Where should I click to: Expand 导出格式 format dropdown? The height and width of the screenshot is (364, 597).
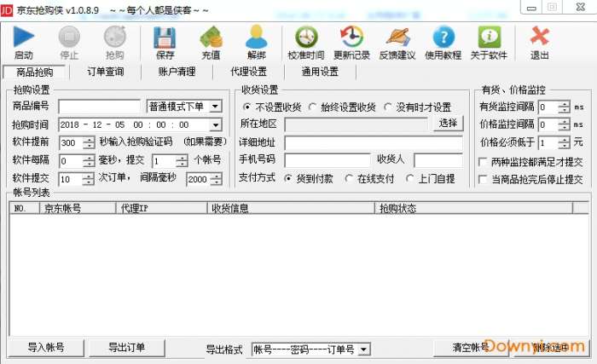point(364,350)
